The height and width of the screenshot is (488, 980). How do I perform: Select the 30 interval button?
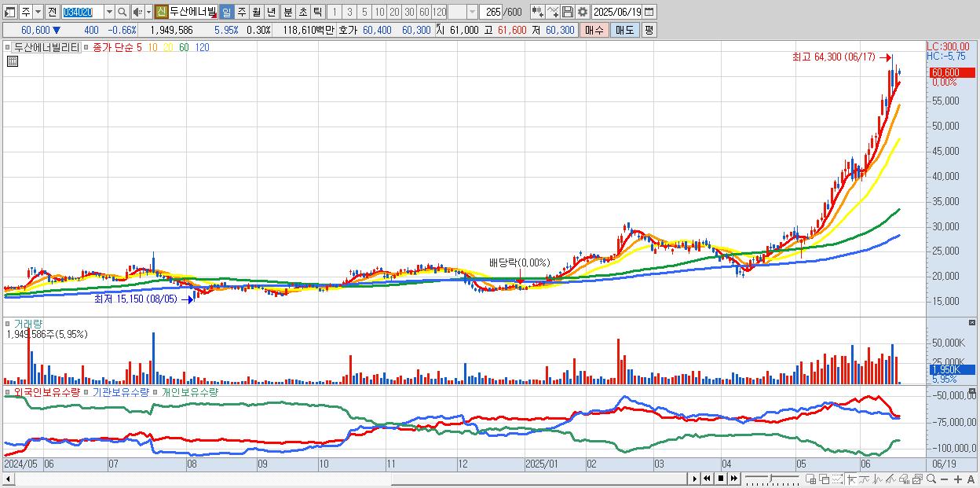[409, 12]
